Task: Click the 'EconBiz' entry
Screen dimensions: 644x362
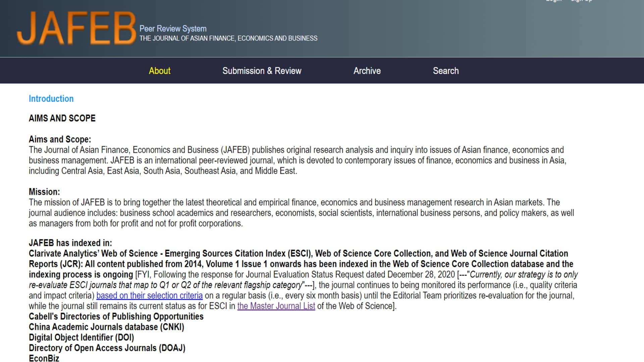Action: [44, 358]
